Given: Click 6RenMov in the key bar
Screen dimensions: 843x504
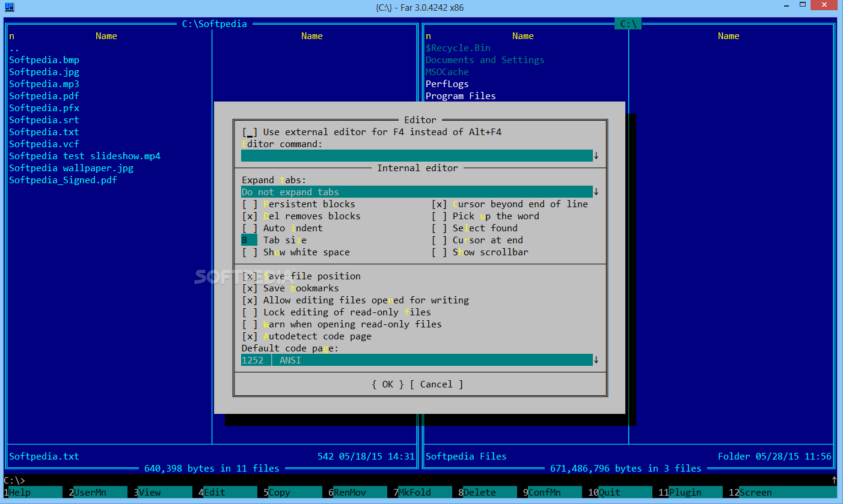Looking at the screenshot, I should [x=357, y=493].
